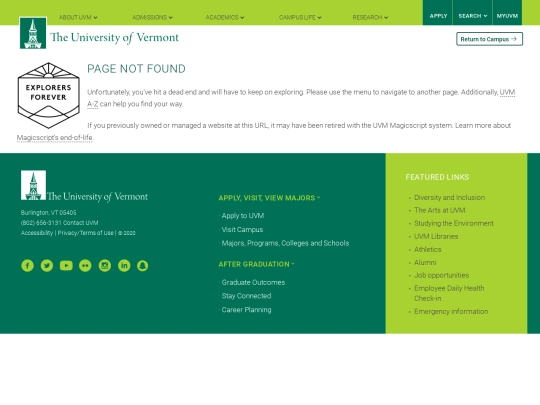Viewport: 540px width, 405px height.
Task: Open the Search dropdown
Action: pos(472,16)
